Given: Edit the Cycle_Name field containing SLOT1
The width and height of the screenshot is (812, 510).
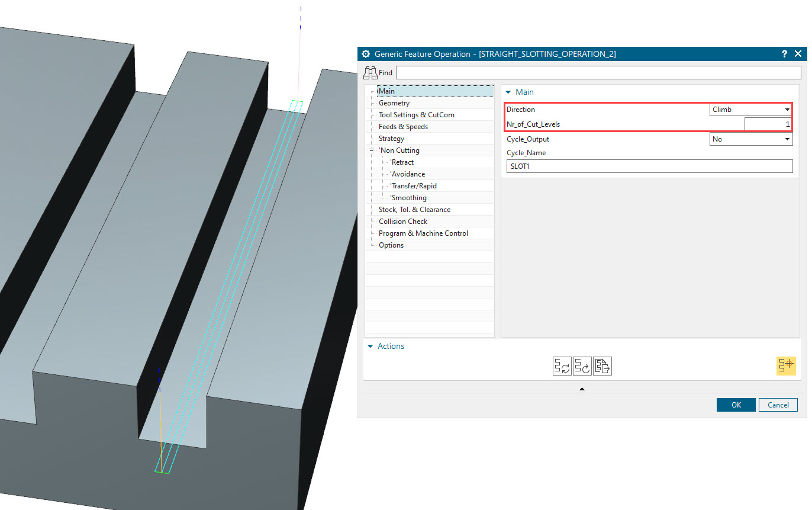Looking at the screenshot, I should coord(649,166).
